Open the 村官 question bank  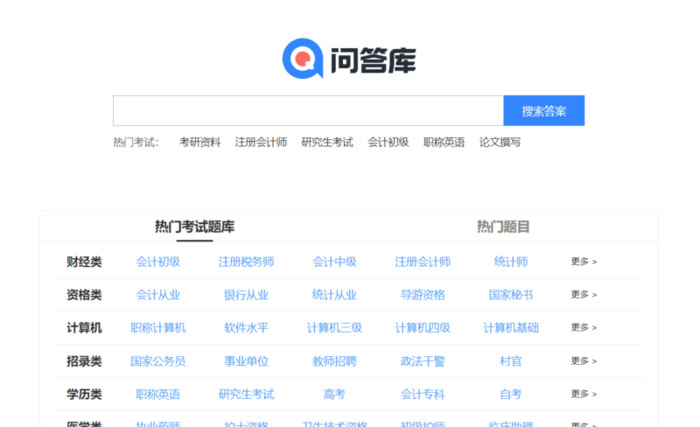click(x=511, y=361)
